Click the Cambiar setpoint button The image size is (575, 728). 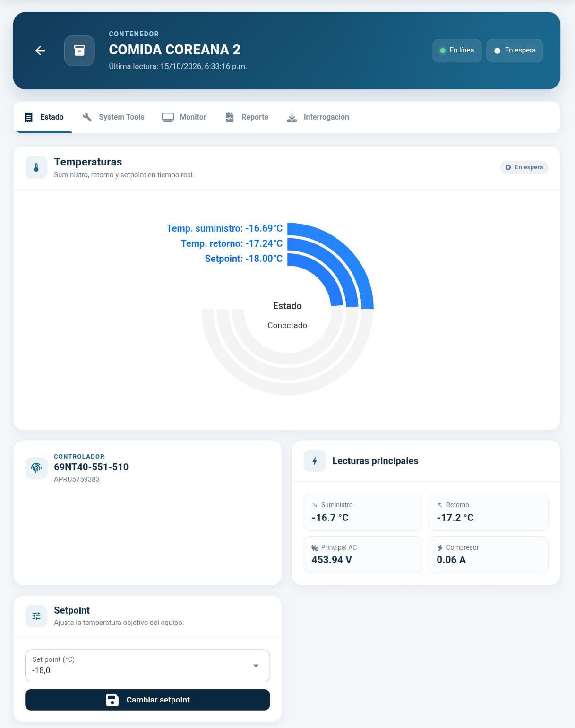147,700
